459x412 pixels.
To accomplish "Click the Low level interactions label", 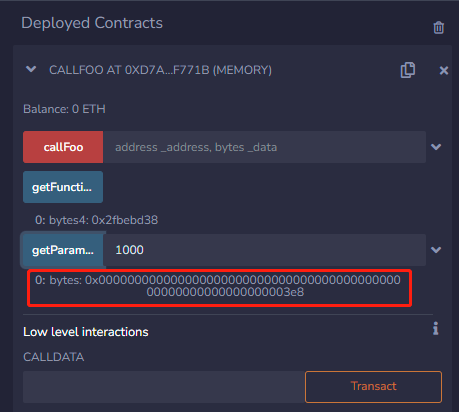I will (86, 332).
